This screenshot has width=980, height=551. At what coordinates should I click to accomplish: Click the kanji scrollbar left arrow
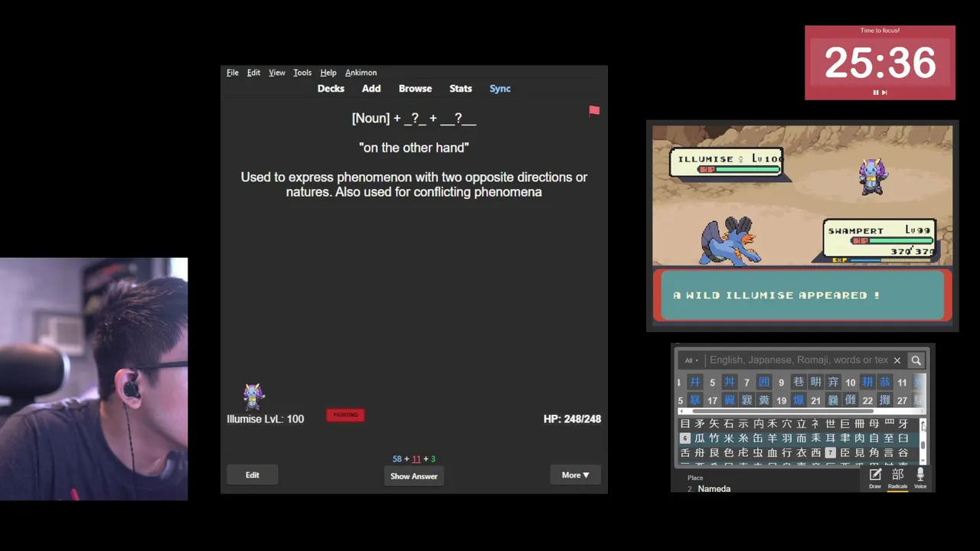pos(681,411)
